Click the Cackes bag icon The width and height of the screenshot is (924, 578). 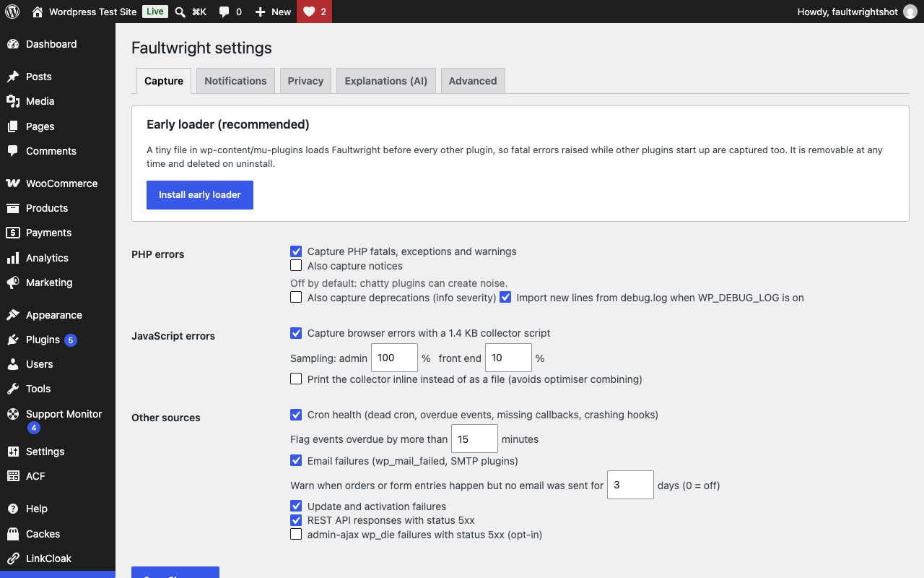13,534
